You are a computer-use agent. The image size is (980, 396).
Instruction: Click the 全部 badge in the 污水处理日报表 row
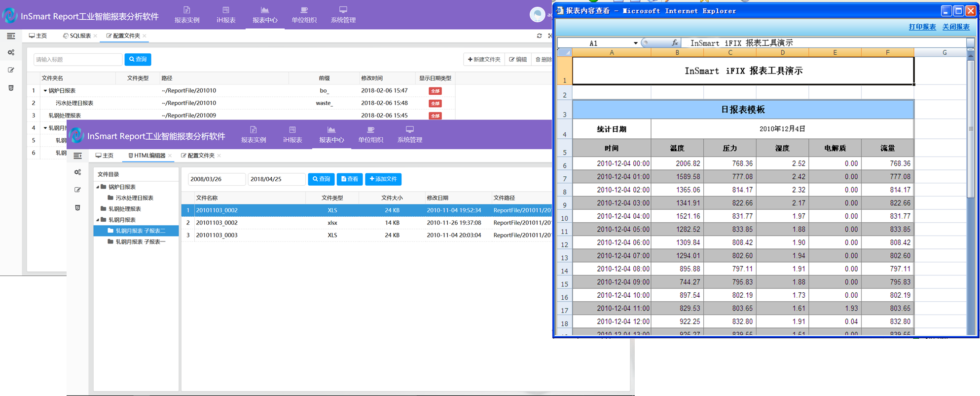click(x=435, y=103)
